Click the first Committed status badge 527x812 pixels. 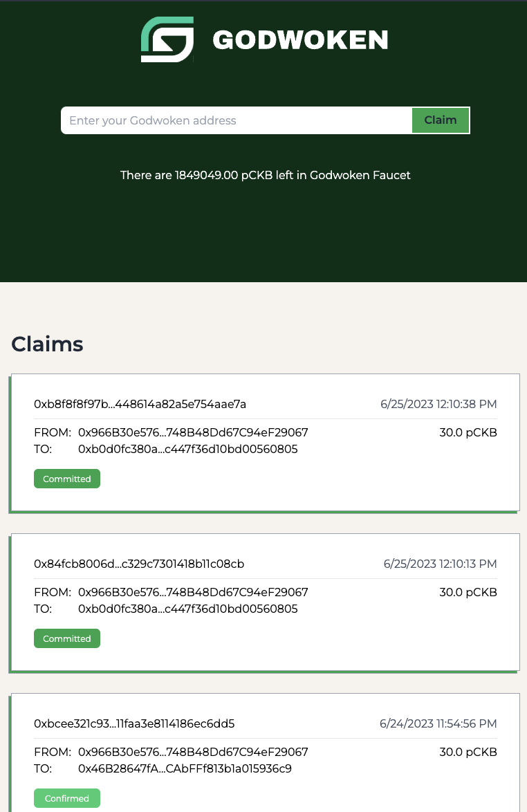point(66,478)
